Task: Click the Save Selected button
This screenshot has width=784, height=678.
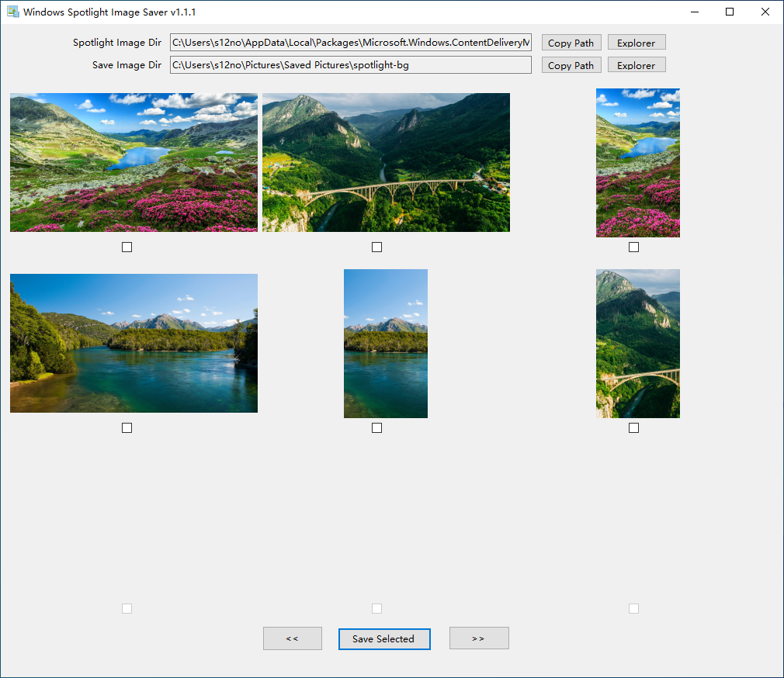Action: click(x=384, y=638)
